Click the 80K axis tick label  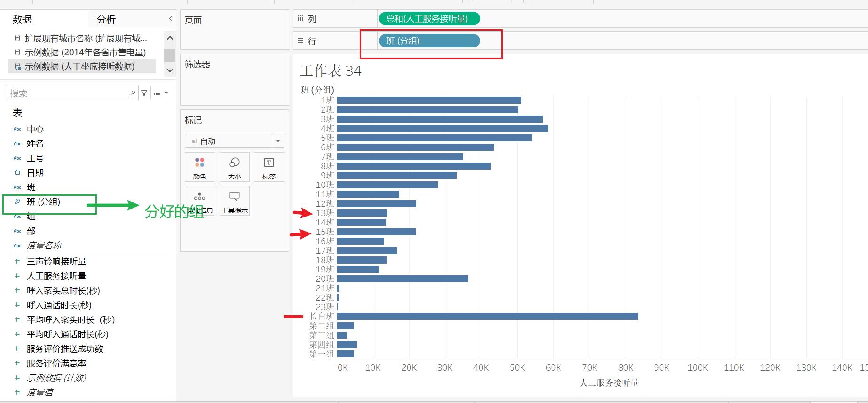(625, 368)
